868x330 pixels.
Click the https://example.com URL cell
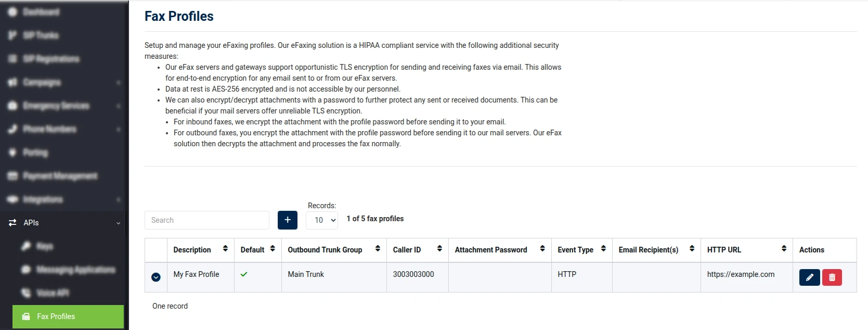click(x=747, y=277)
